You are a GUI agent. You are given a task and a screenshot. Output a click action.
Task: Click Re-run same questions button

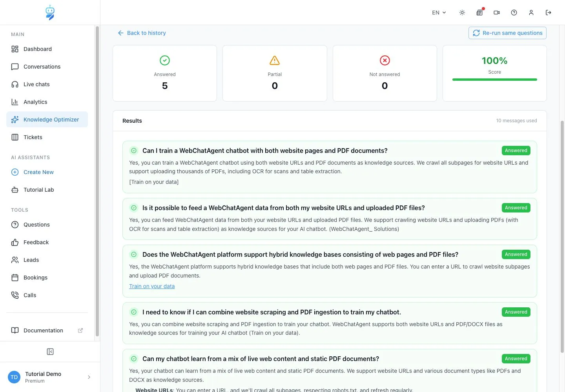point(507,33)
